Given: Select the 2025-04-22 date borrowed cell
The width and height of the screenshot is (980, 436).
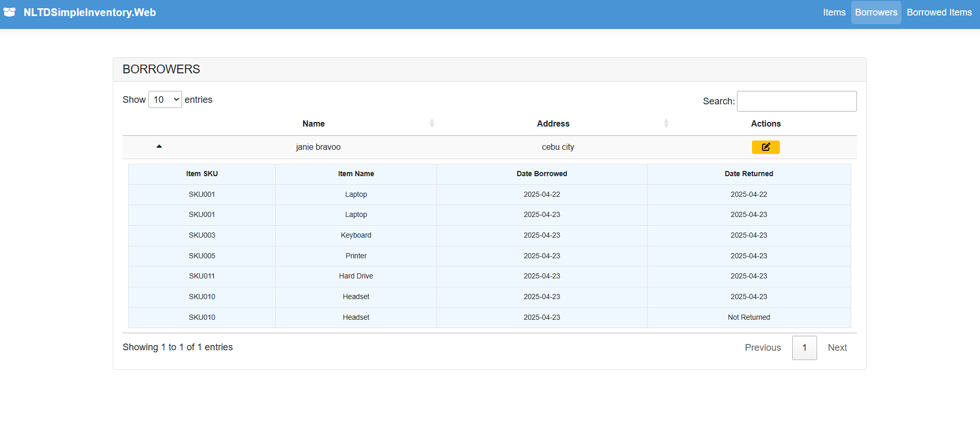Looking at the screenshot, I should click(542, 195).
